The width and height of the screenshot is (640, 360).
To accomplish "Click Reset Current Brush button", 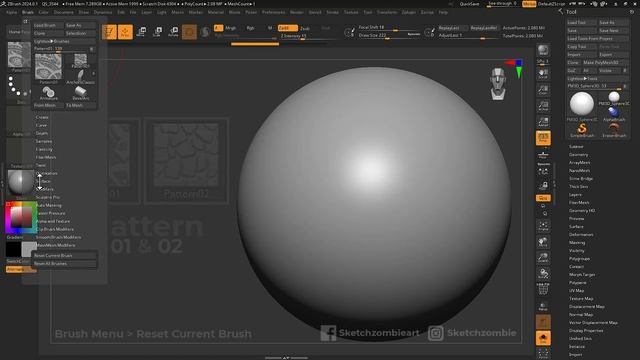I will (64, 256).
